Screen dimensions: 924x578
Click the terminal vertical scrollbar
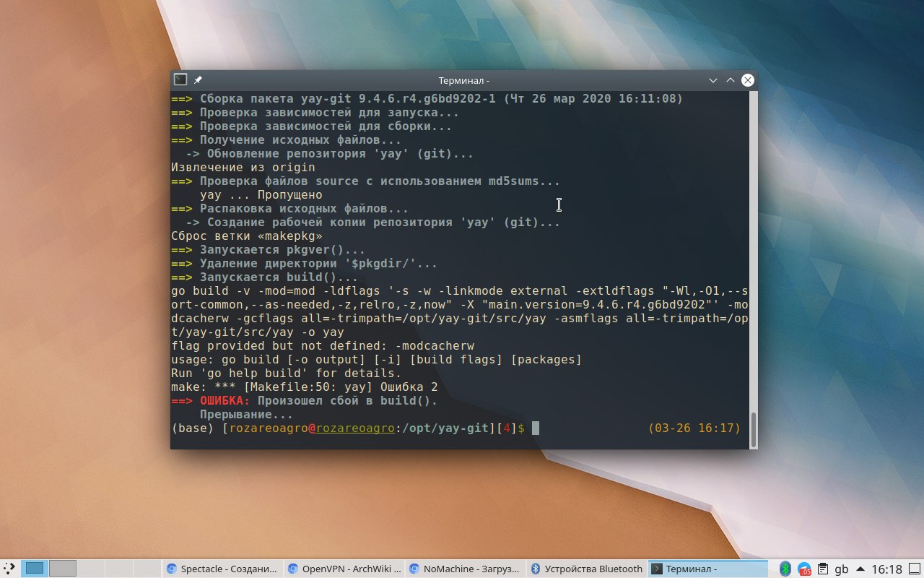click(754, 430)
